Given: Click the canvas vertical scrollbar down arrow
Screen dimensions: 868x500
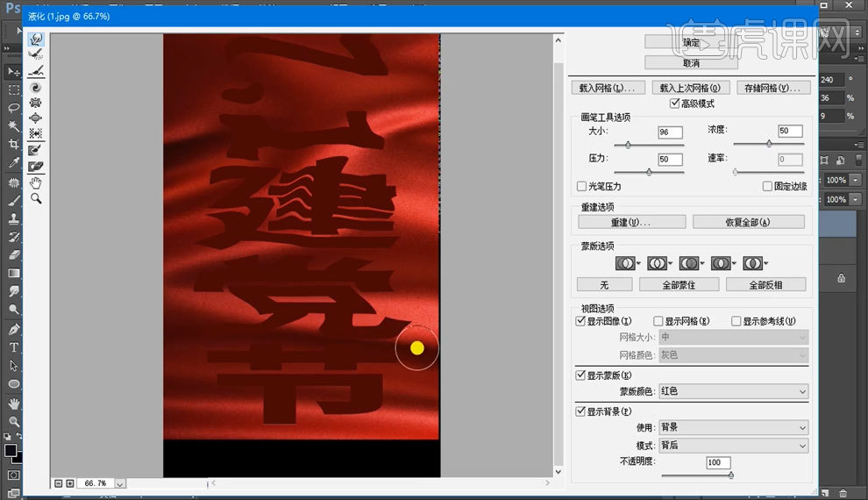Looking at the screenshot, I should coord(558,472).
